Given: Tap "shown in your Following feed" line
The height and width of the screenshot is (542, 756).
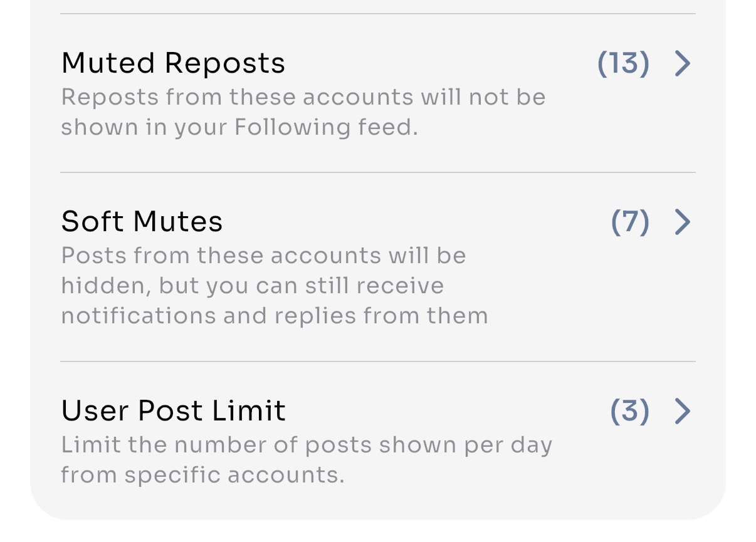Looking at the screenshot, I should coord(239,128).
